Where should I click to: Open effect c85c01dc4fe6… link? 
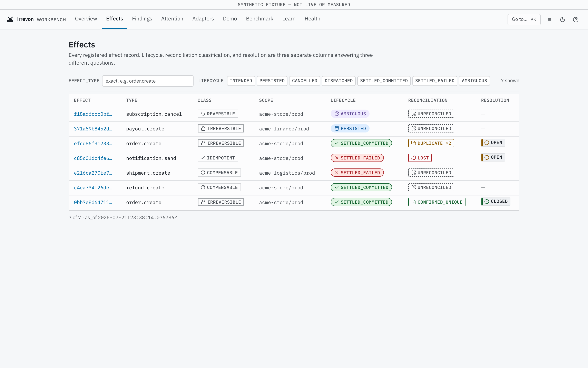pyautogui.click(x=93, y=158)
